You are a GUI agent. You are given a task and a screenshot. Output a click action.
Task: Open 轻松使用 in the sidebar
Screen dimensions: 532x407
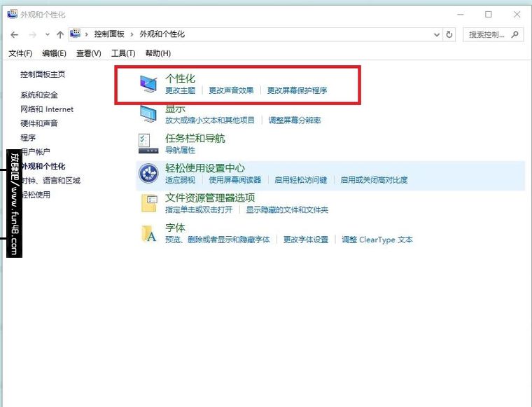point(35,195)
